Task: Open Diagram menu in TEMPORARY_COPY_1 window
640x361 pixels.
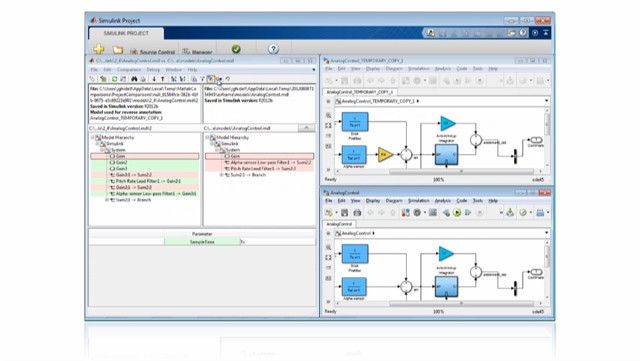Action: pos(394,69)
